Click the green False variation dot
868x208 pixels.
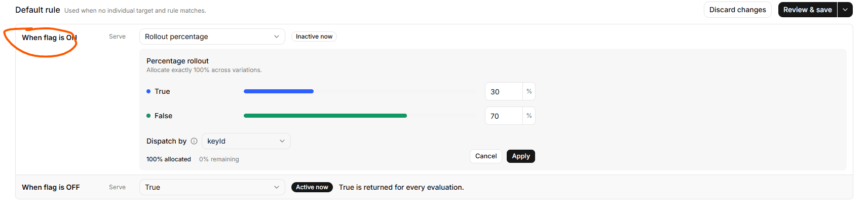pos(148,116)
